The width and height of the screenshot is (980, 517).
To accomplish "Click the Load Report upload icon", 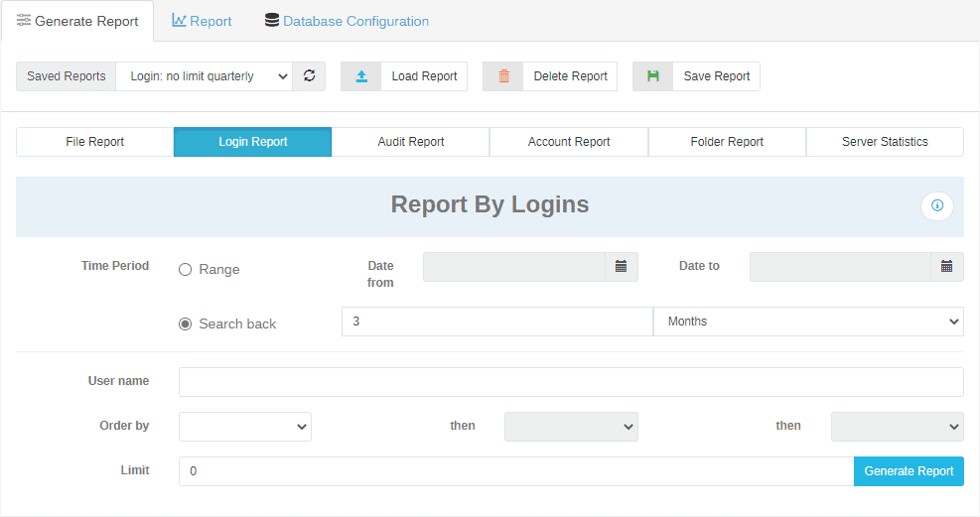I will [361, 76].
